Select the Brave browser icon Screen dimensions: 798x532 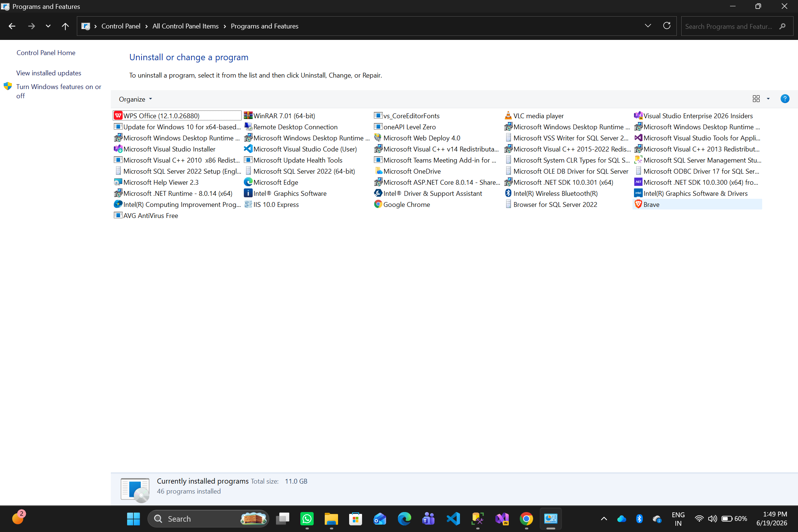[x=638, y=204]
